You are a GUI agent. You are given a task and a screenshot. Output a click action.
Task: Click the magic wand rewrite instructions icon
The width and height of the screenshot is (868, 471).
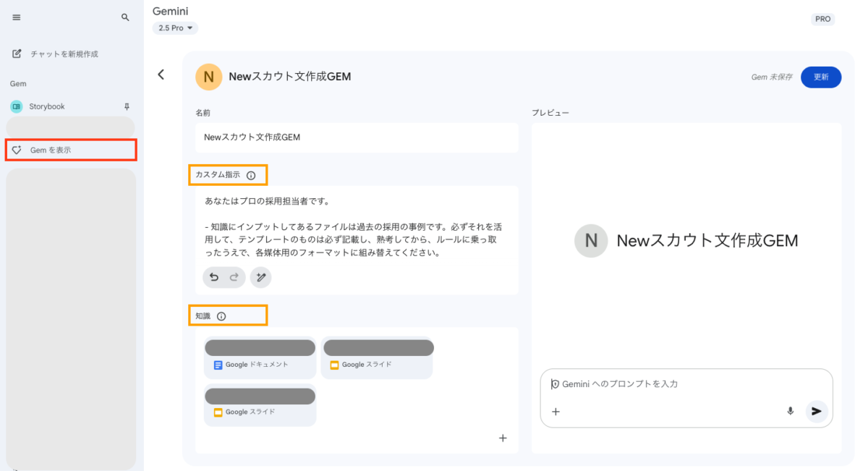tap(261, 277)
